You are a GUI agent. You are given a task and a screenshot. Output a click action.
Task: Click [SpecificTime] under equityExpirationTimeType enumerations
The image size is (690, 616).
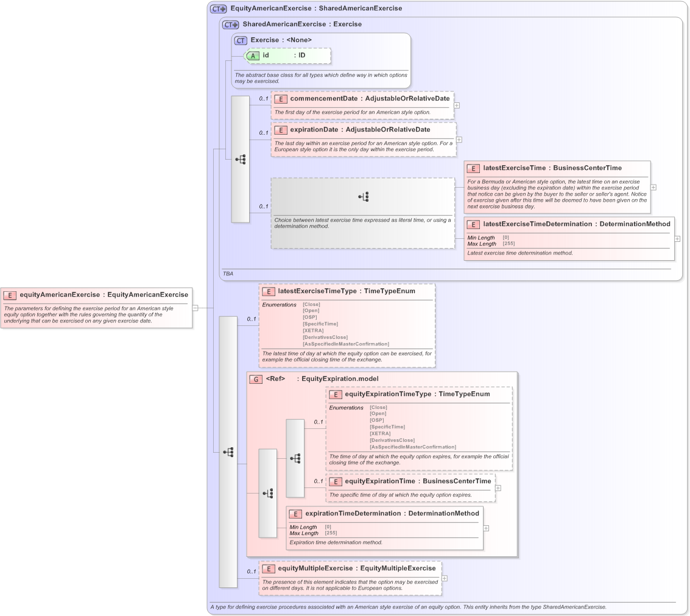387,427
